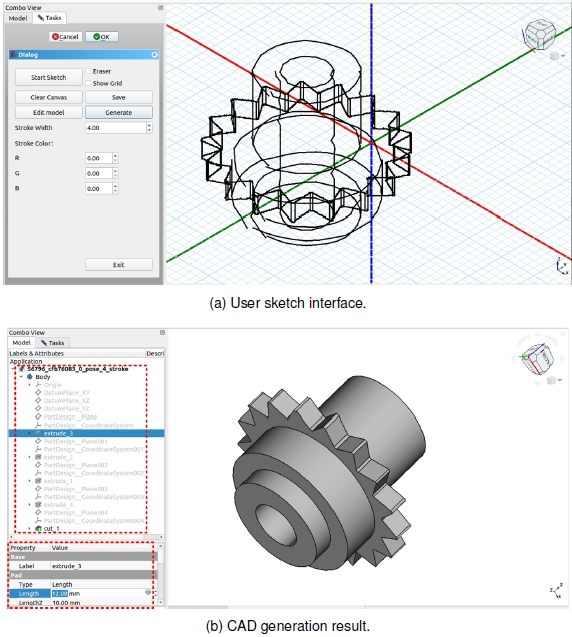This screenshot has width=572, height=637.
Task: Select PartDesign__Plane002 in the tree
Action: (72, 465)
